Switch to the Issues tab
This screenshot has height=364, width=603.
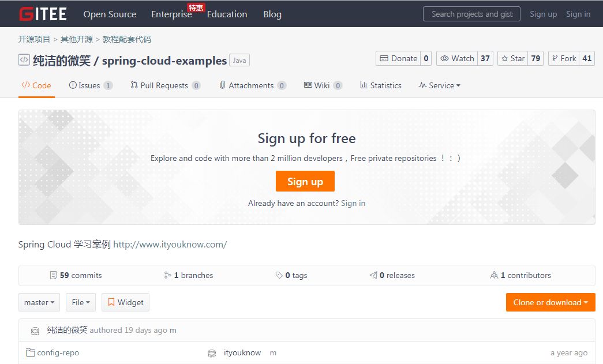[91, 85]
